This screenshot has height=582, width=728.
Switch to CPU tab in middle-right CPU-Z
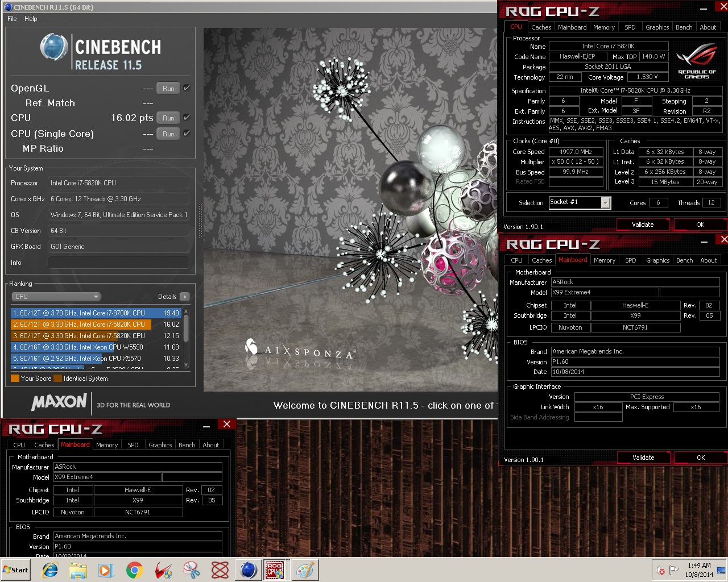click(x=516, y=260)
